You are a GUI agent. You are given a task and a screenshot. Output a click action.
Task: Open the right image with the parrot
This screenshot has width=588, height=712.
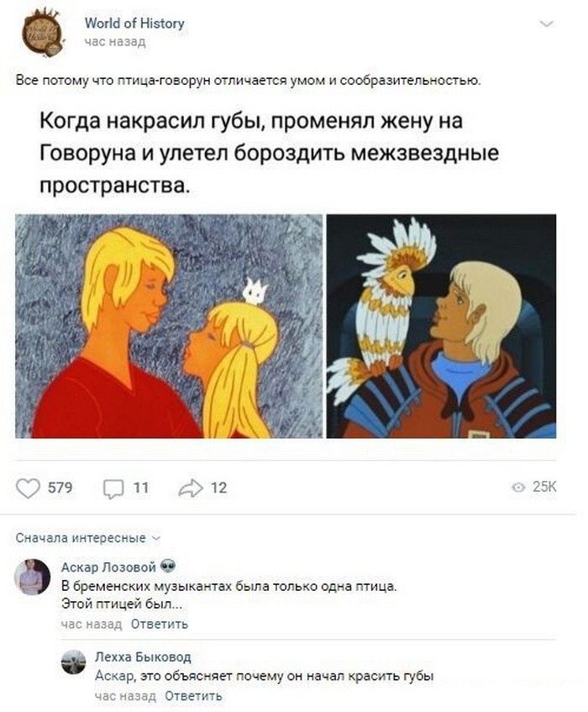click(442, 326)
